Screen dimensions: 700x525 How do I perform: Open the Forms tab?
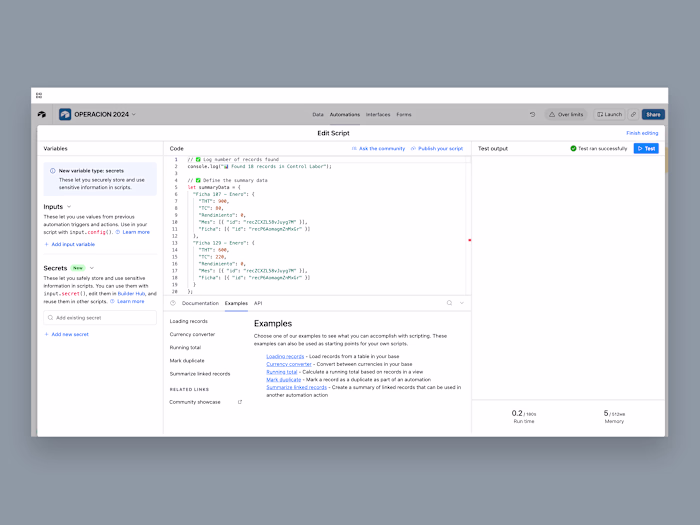tap(404, 115)
